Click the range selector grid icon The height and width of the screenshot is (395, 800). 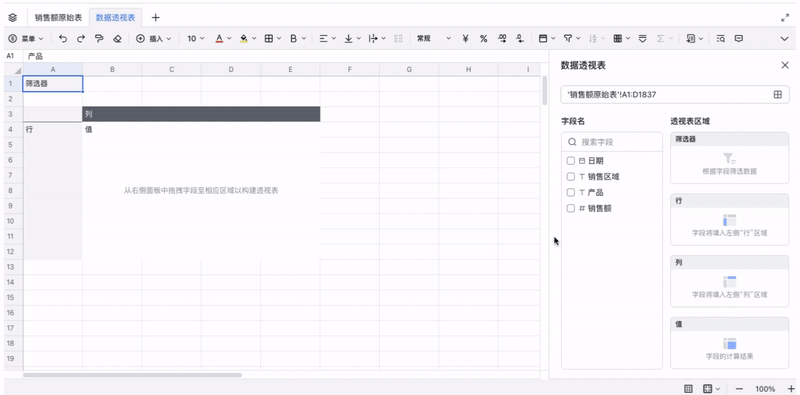tap(778, 94)
